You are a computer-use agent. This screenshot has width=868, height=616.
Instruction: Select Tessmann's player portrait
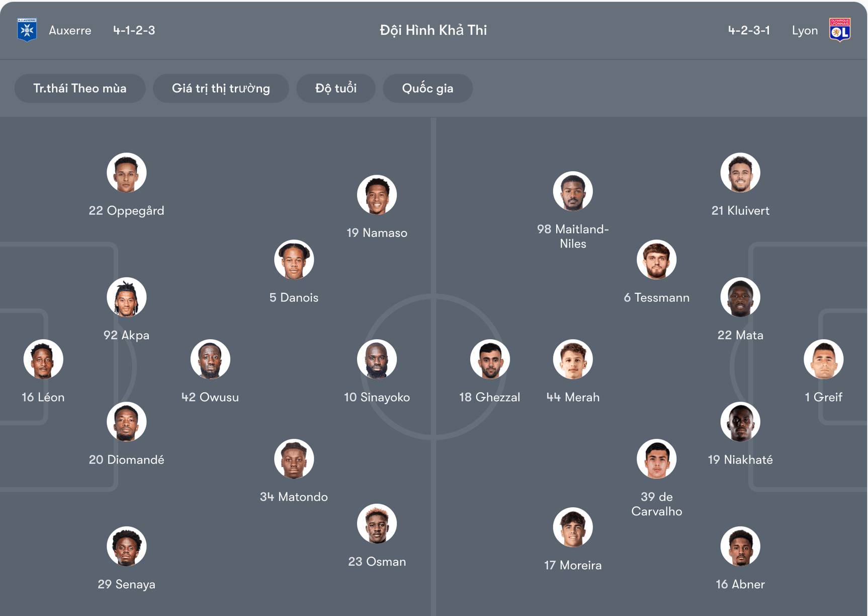[x=657, y=260]
